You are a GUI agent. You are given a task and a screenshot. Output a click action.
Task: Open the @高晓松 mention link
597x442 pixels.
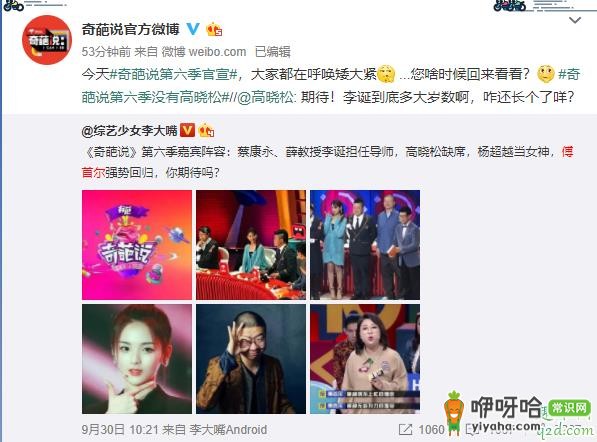pyautogui.click(x=265, y=97)
